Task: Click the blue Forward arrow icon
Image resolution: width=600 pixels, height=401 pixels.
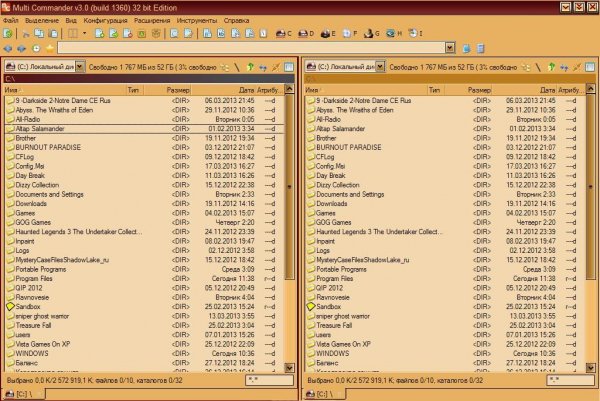Action: 21,49
